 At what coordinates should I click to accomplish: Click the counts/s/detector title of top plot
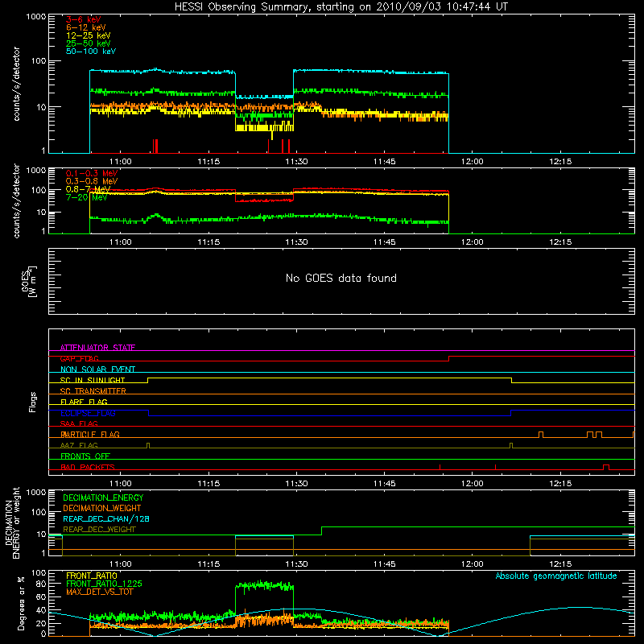tap(16, 84)
